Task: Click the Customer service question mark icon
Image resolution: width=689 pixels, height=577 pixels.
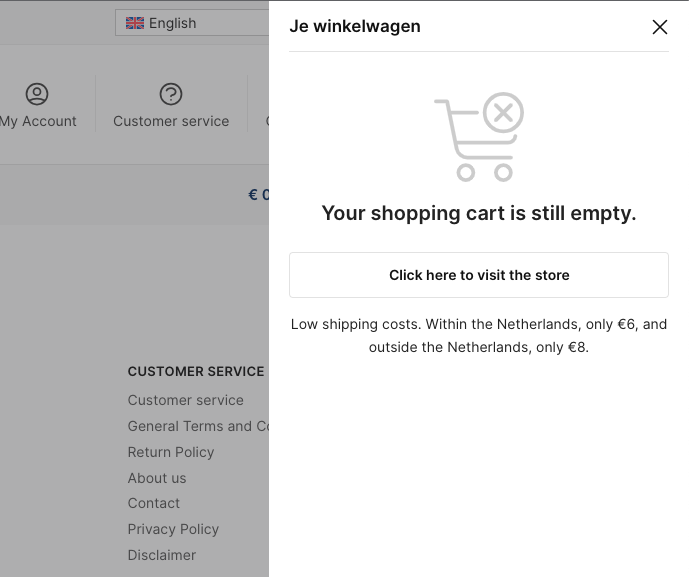Action: (171, 94)
